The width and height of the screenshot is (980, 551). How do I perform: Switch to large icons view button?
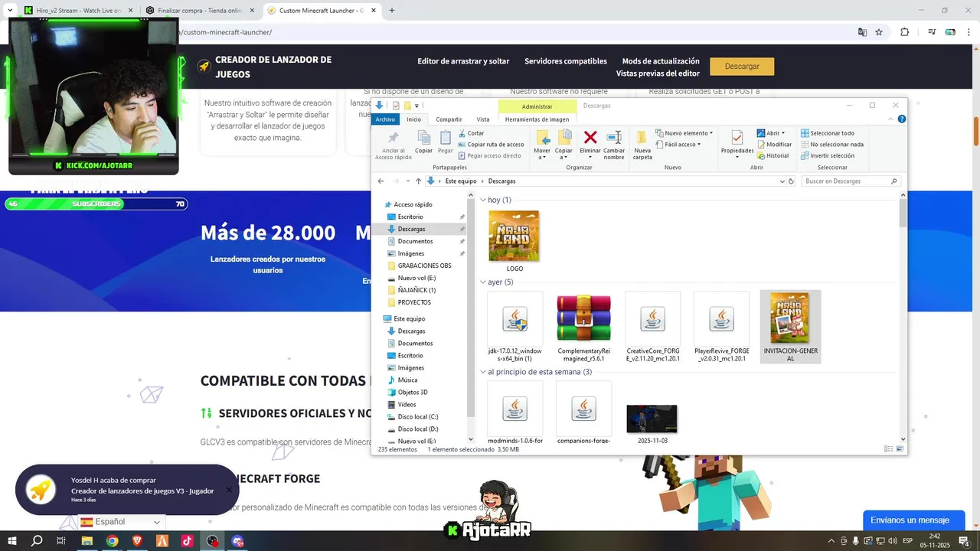900,449
